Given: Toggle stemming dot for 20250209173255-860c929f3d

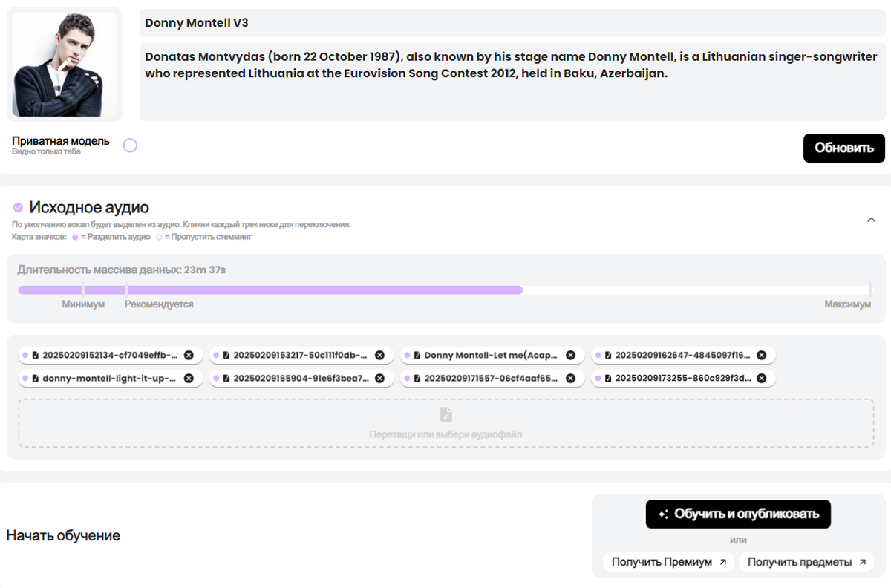Looking at the screenshot, I should tap(598, 379).
